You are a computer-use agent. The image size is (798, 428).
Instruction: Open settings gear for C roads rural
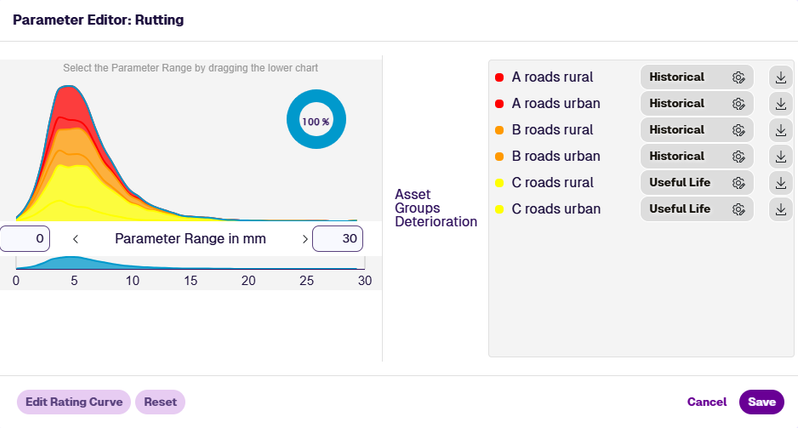(x=738, y=183)
